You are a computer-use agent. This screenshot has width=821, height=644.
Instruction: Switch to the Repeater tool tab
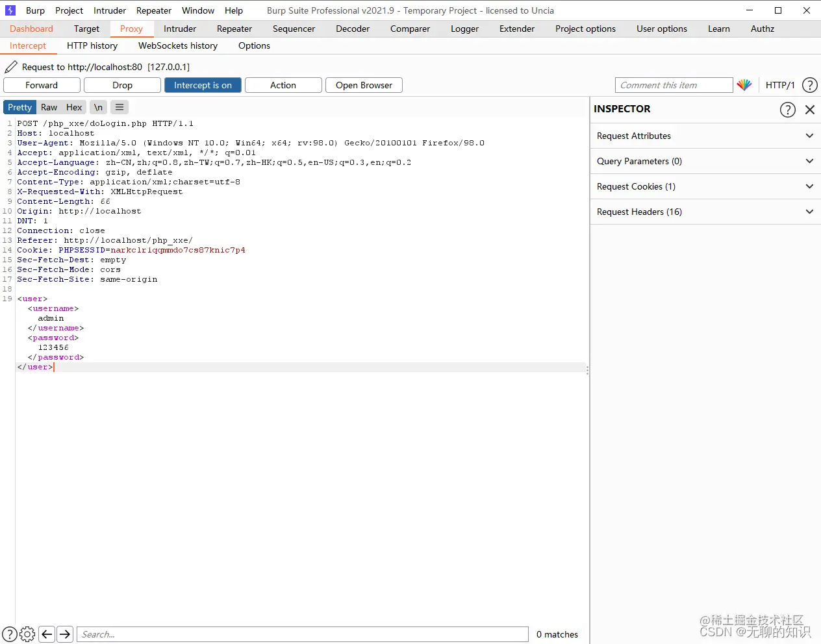(234, 29)
